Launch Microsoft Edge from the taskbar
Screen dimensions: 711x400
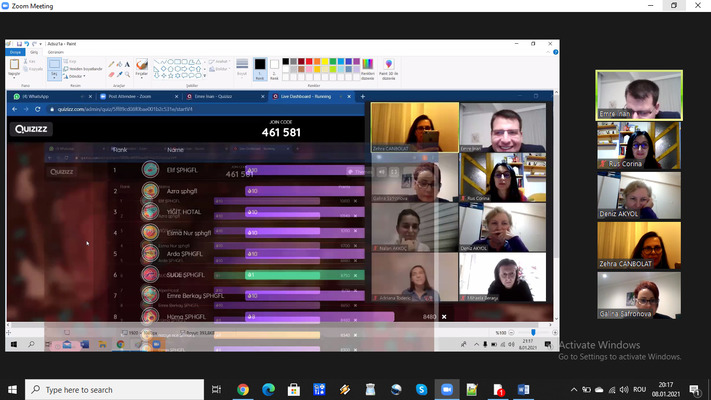click(x=268, y=390)
